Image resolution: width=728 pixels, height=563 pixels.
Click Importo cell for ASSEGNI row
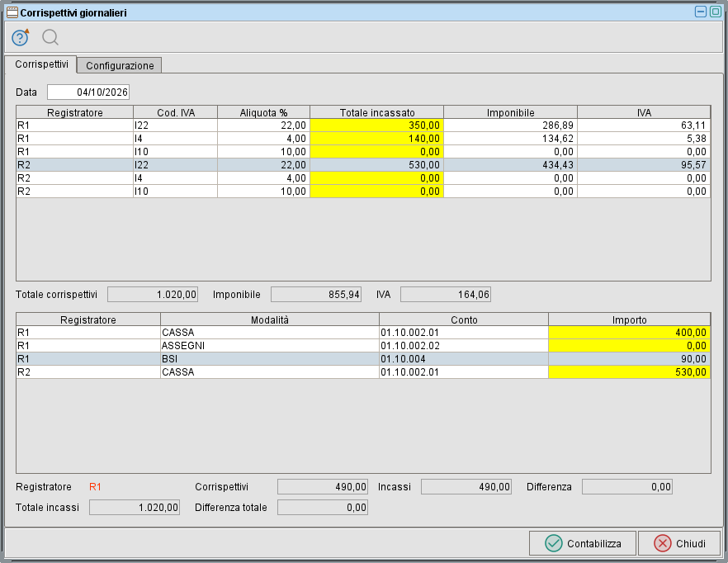point(629,346)
